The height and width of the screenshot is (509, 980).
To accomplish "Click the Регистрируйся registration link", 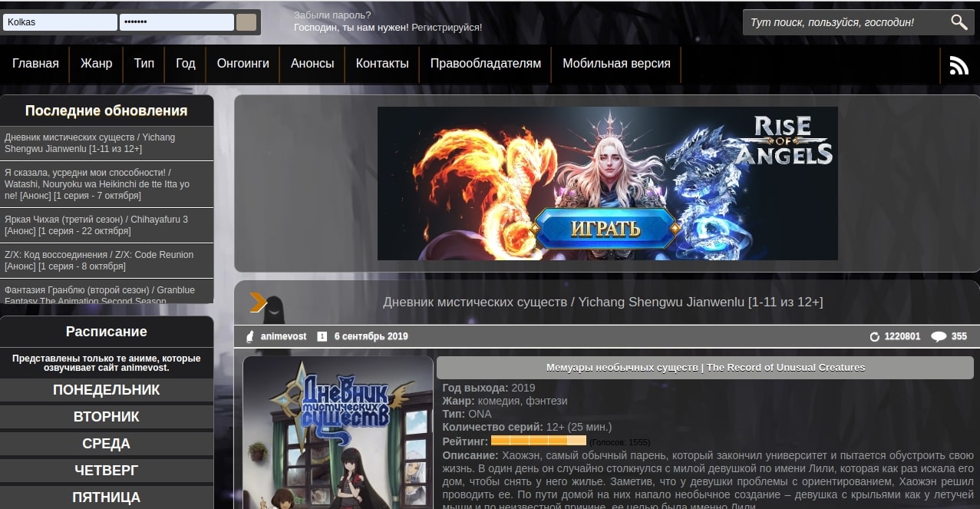I will [447, 28].
